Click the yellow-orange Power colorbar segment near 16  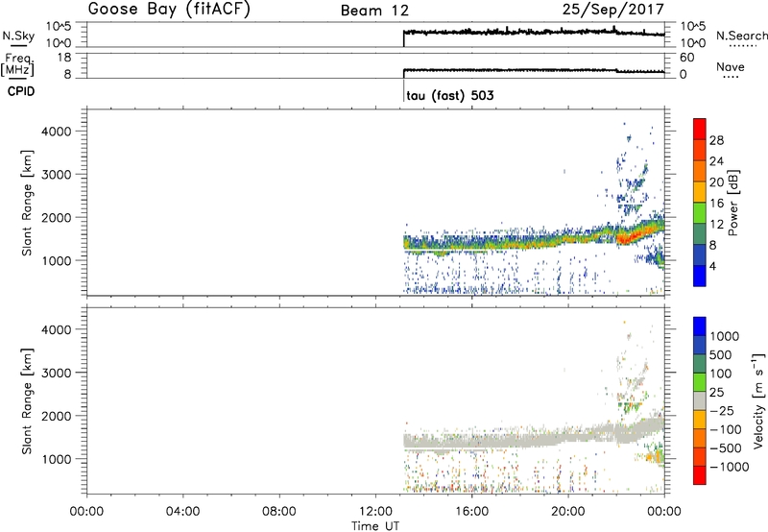[x=700, y=191]
